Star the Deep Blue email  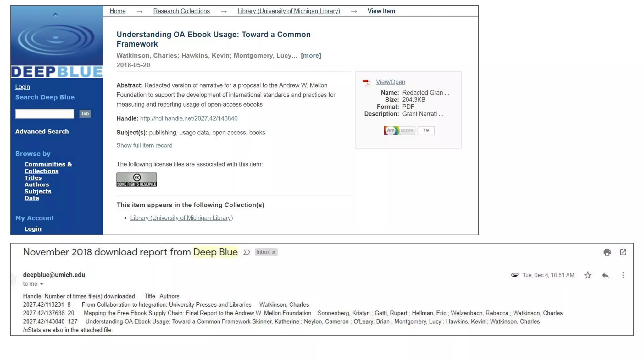(587, 275)
